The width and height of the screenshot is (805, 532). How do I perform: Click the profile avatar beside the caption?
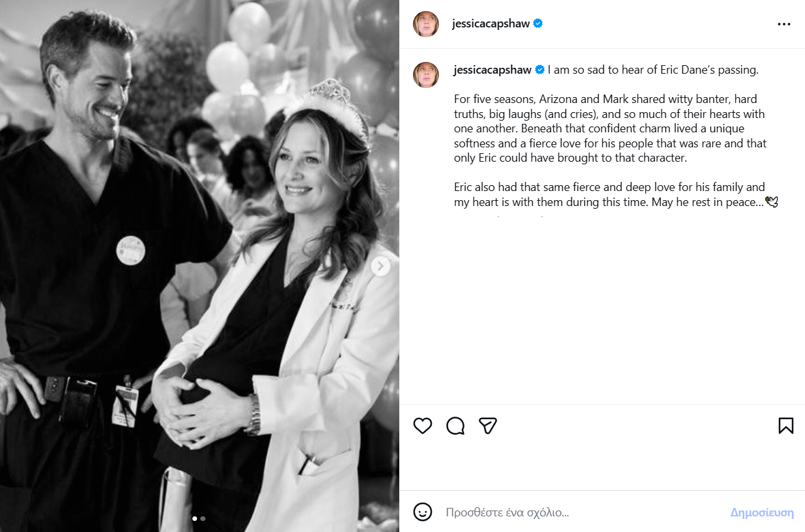coord(425,75)
